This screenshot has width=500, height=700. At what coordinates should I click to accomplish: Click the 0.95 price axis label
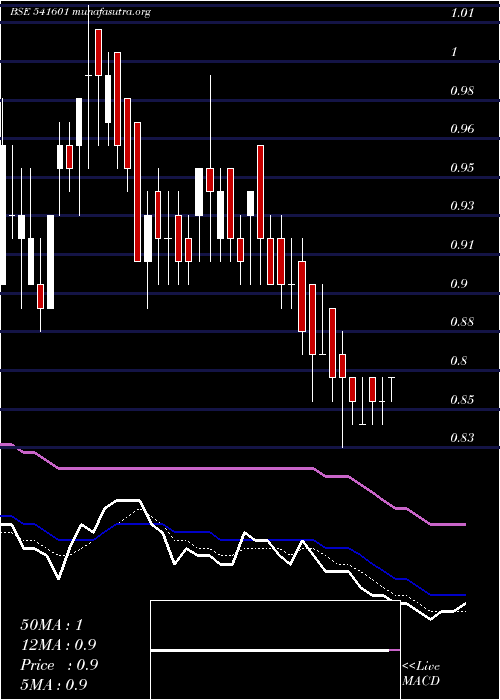pyautogui.click(x=462, y=168)
